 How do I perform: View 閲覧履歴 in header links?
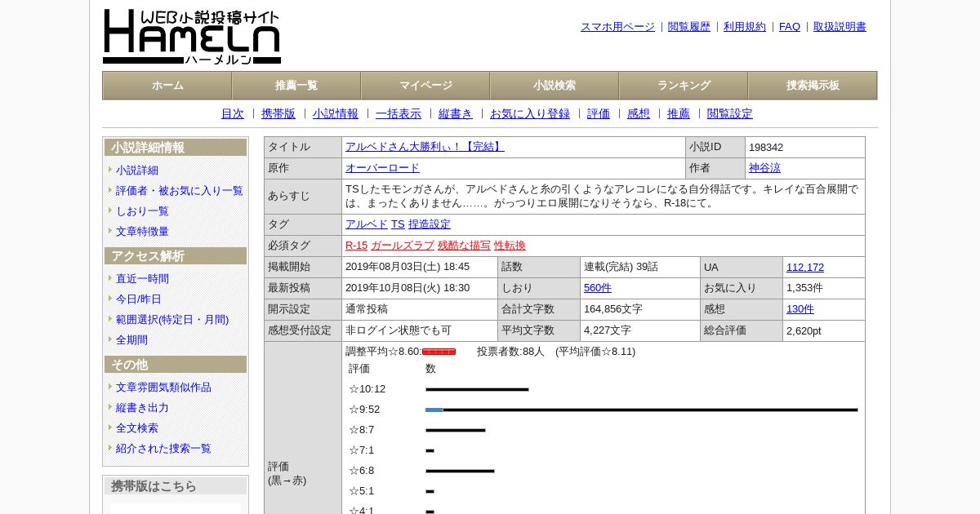tap(689, 27)
